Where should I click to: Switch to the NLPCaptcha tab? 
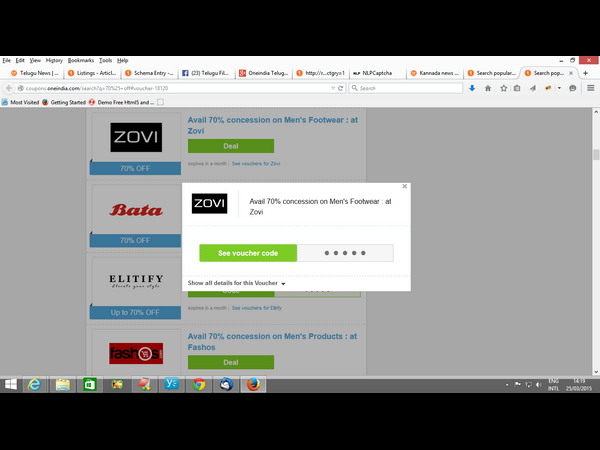point(378,73)
